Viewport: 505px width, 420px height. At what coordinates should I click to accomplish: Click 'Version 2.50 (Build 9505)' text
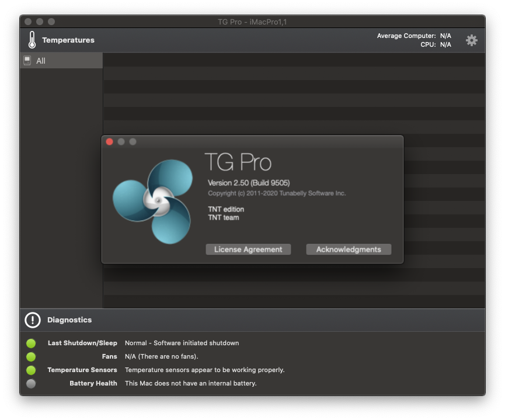tap(249, 183)
